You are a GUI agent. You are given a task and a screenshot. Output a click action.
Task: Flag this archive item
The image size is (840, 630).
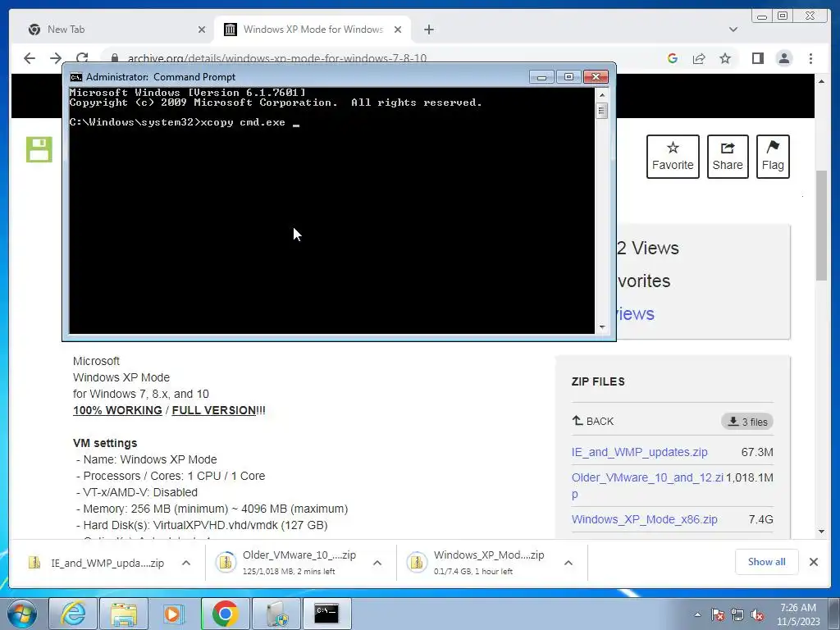[x=773, y=157]
